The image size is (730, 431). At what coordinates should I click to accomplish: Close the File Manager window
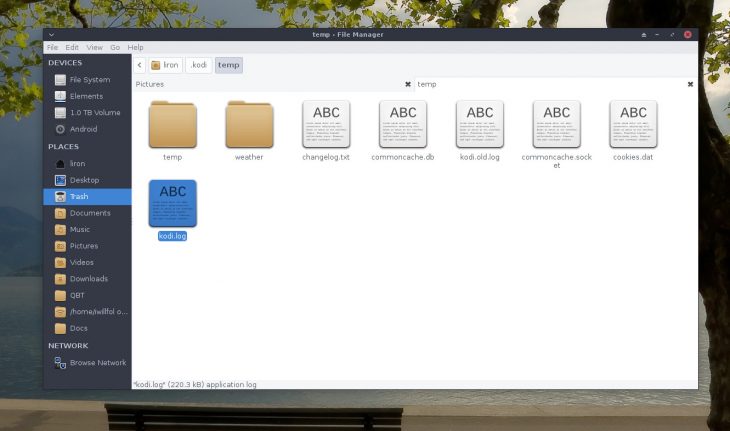pyautogui.click(x=688, y=34)
